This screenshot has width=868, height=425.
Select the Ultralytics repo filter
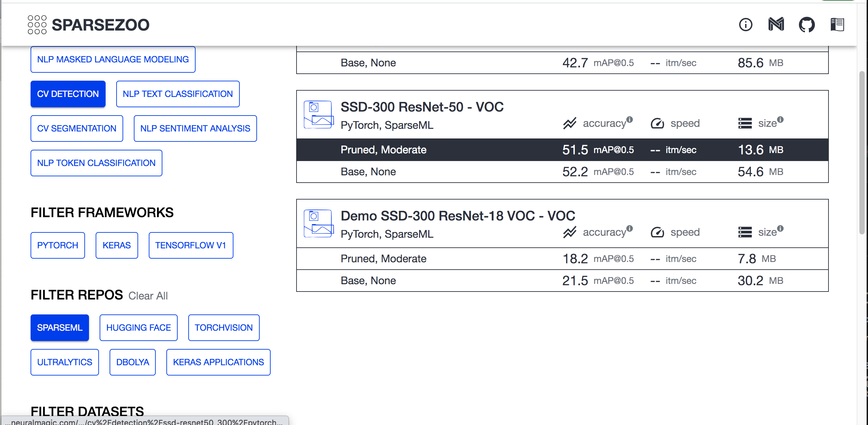(x=64, y=362)
